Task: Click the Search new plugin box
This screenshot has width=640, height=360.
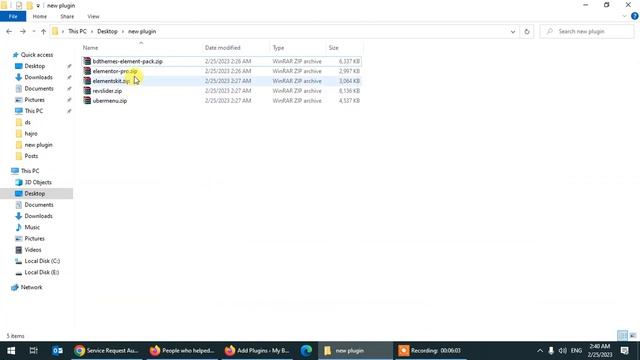Action: [x=587, y=31]
